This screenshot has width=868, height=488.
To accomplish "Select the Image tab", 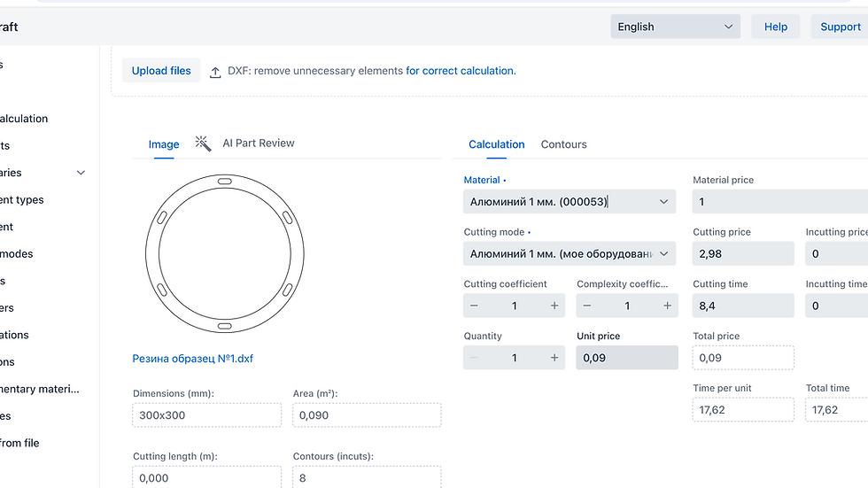I will tap(164, 144).
